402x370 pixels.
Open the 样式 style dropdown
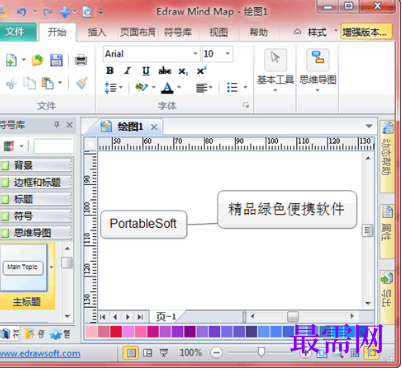click(321, 32)
